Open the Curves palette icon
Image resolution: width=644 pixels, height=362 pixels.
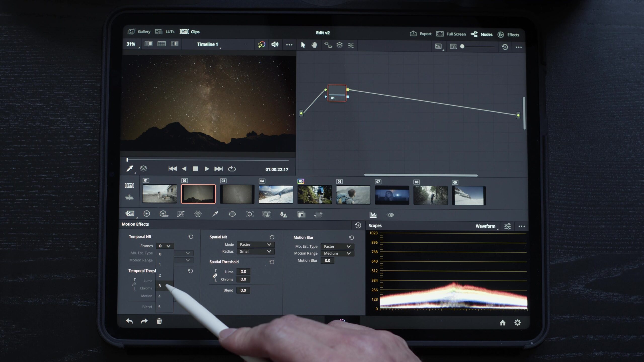[x=181, y=214]
